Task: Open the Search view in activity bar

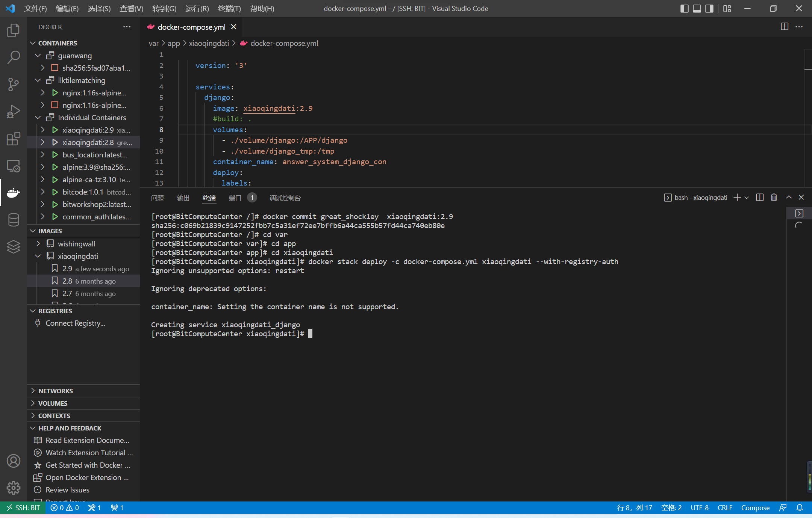Action: [x=14, y=57]
